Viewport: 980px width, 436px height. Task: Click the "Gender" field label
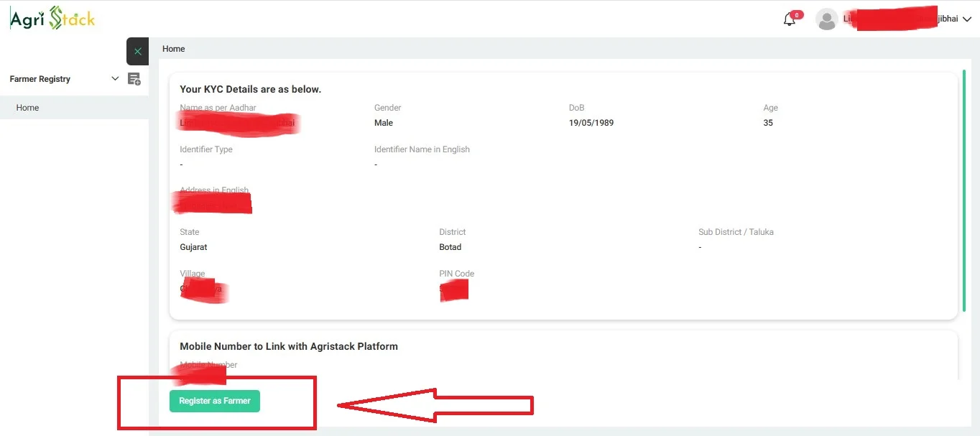[x=387, y=108]
